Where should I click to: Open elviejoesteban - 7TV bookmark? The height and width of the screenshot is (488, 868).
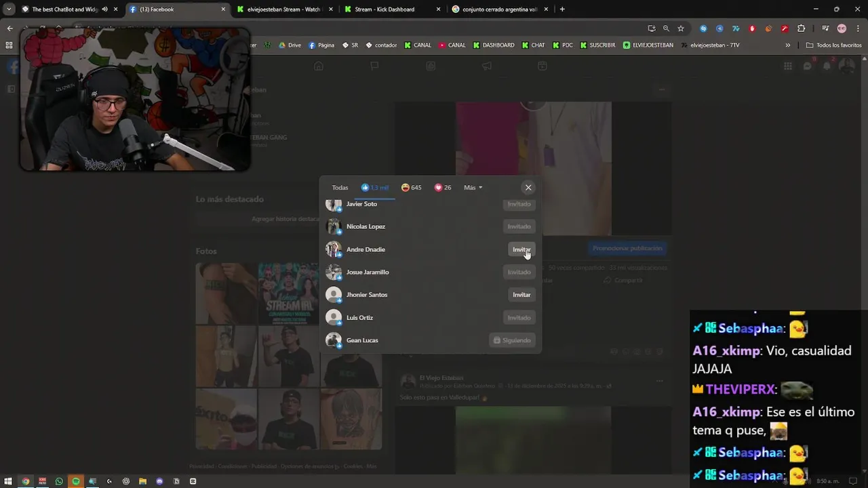click(710, 45)
